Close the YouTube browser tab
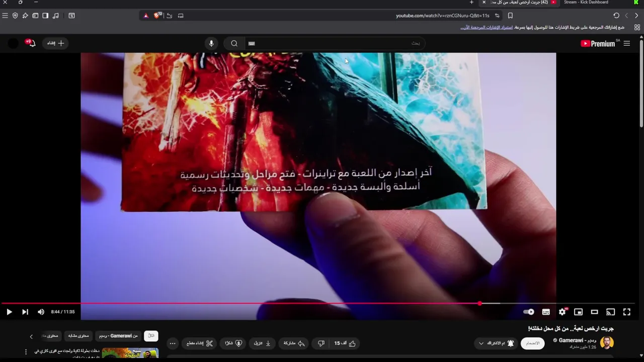 [x=484, y=3]
